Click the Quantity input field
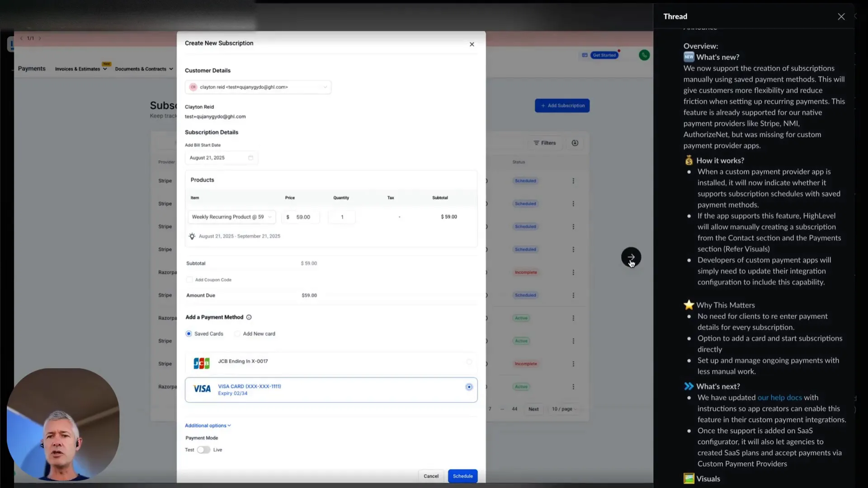Viewport: 868px width, 488px height. 342,217
